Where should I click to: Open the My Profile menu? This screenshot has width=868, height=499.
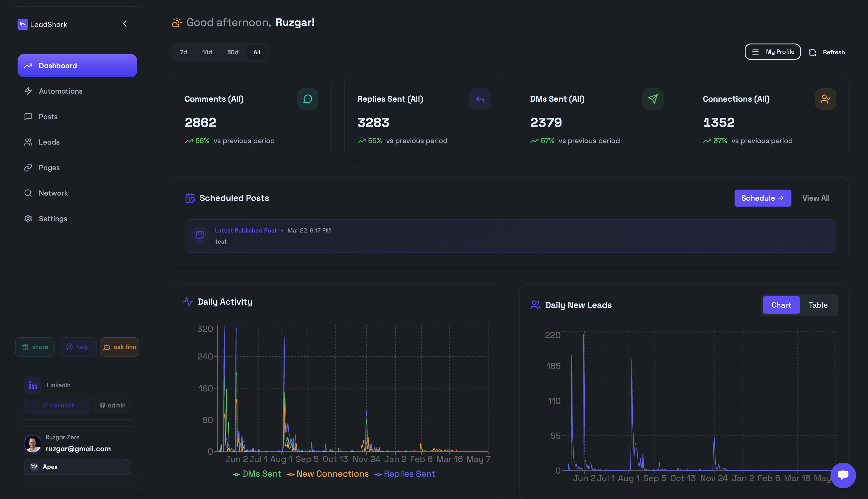tap(772, 52)
